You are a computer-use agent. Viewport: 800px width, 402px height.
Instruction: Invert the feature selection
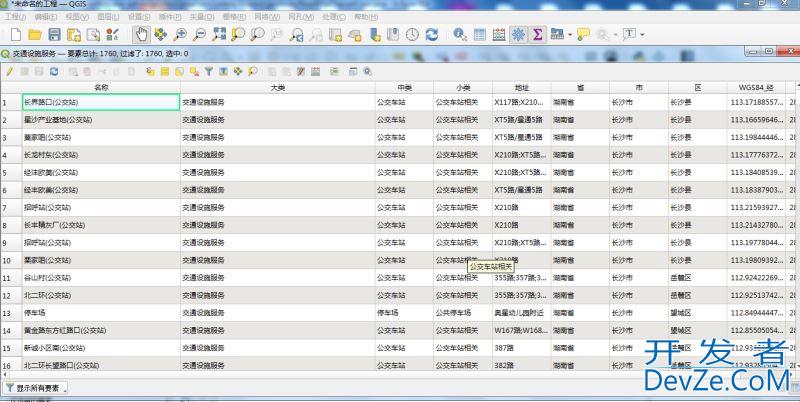[179, 71]
